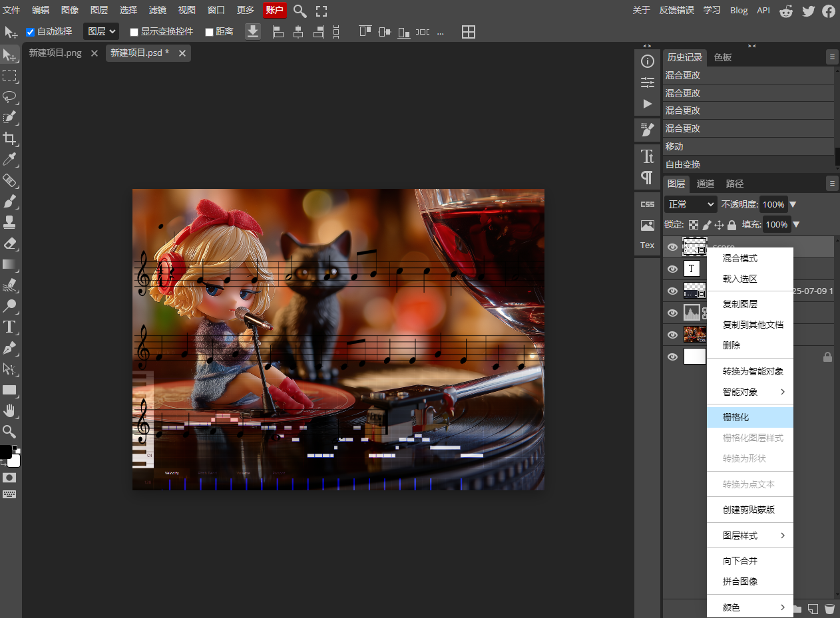This screenshot has width=840, height=618.
Task: Open the 正常 blend mode dropdown
Action: pos(691,204)
